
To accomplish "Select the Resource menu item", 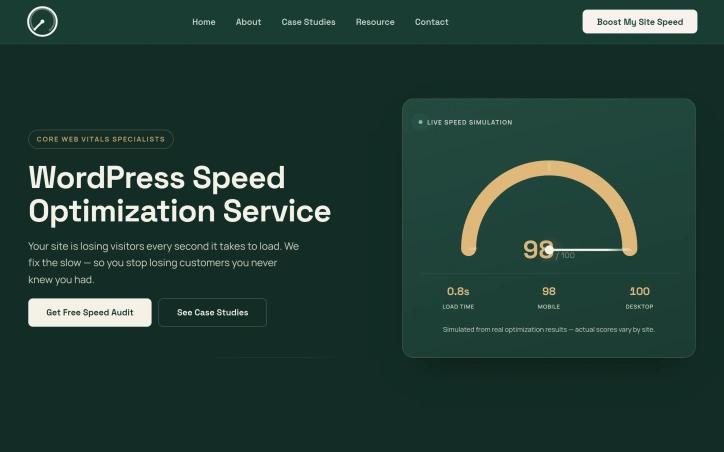I will coord(375,22).
